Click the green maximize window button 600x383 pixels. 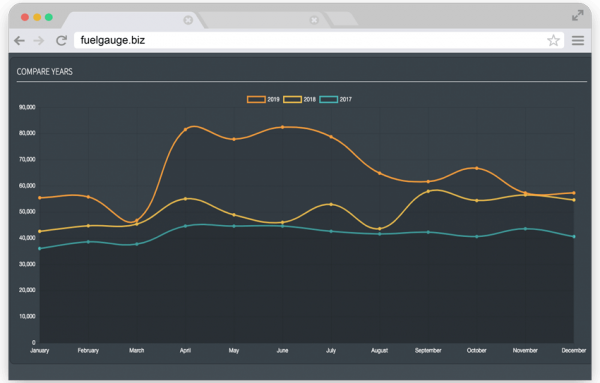coord(49,17)
